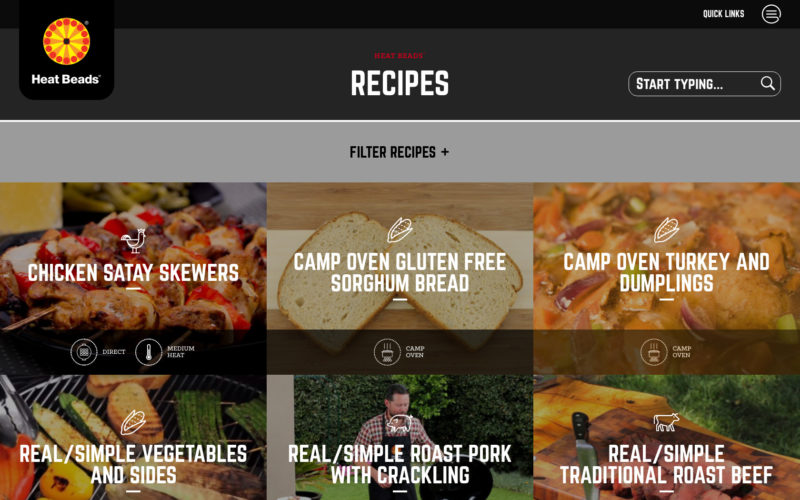Screen dimensions: 800x500
Task: Click the search magnifier icon
Action: point(767,83)
